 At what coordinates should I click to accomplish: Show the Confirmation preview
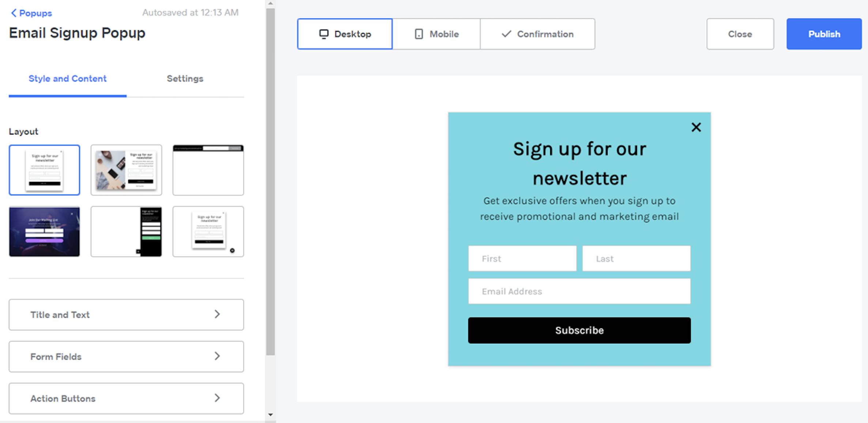(x=537, y=34)
